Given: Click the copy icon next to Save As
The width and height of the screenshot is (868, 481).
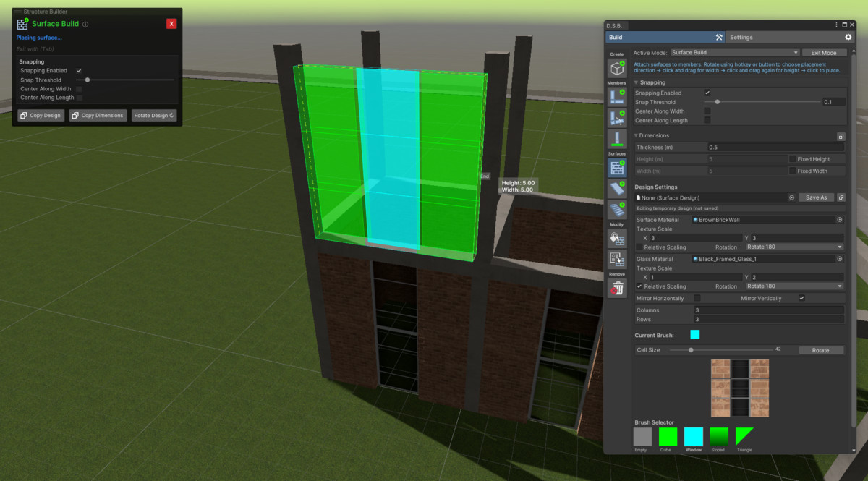Looking at the screenshot, I should [x=841, y=197].
